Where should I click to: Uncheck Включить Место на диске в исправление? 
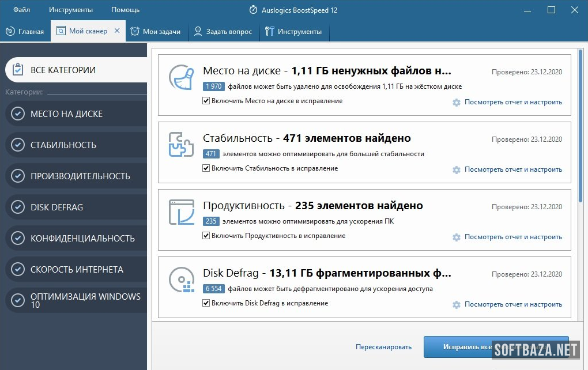tap(206, 101)
